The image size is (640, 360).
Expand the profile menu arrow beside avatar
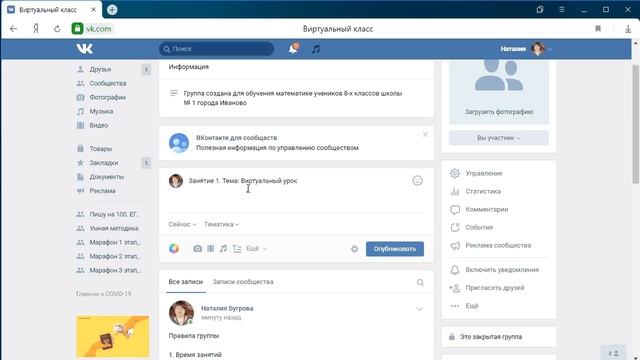click(550, 49)
